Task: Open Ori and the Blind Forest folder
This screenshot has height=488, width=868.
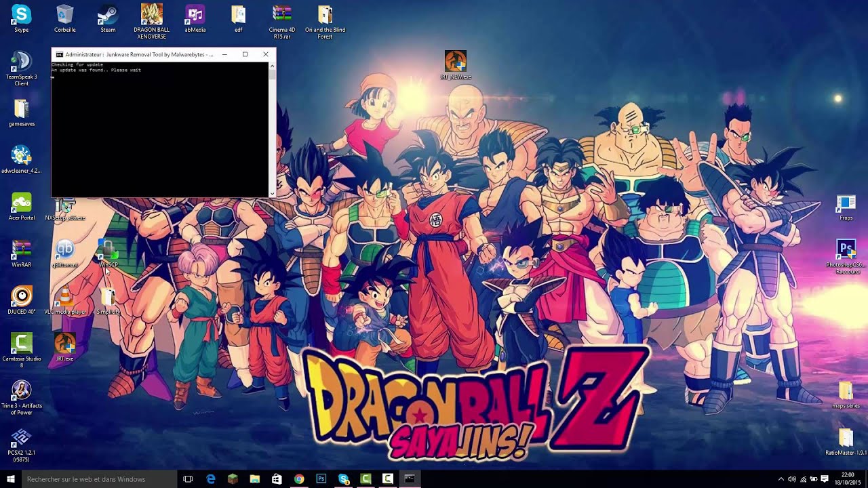Action: coord(325,21)
